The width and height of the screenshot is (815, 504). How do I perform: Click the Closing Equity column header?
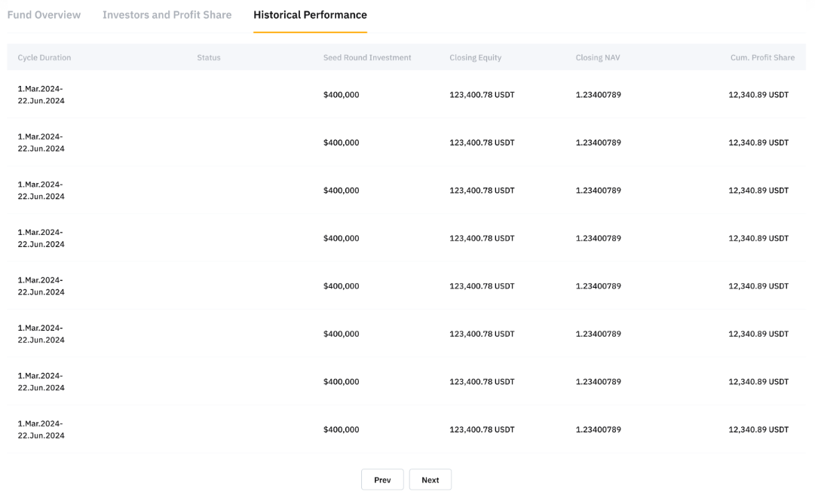click(x=475, y=58)
